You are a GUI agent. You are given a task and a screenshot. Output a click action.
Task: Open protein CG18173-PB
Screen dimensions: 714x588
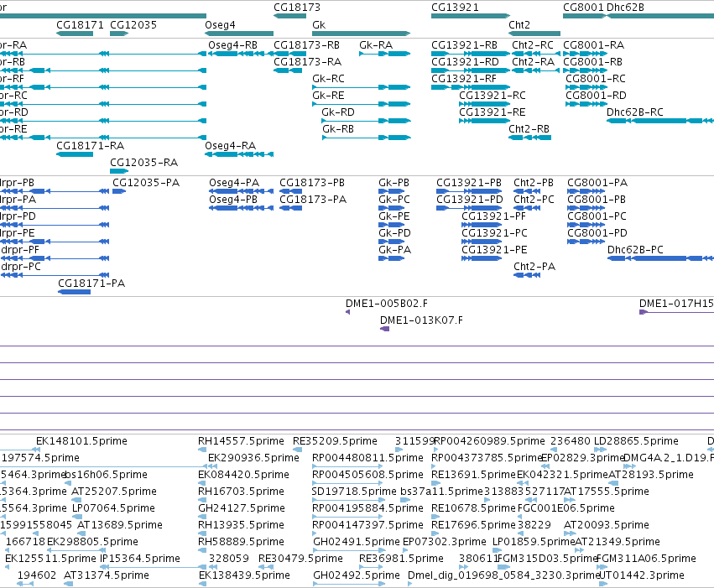tap(312, 183)
